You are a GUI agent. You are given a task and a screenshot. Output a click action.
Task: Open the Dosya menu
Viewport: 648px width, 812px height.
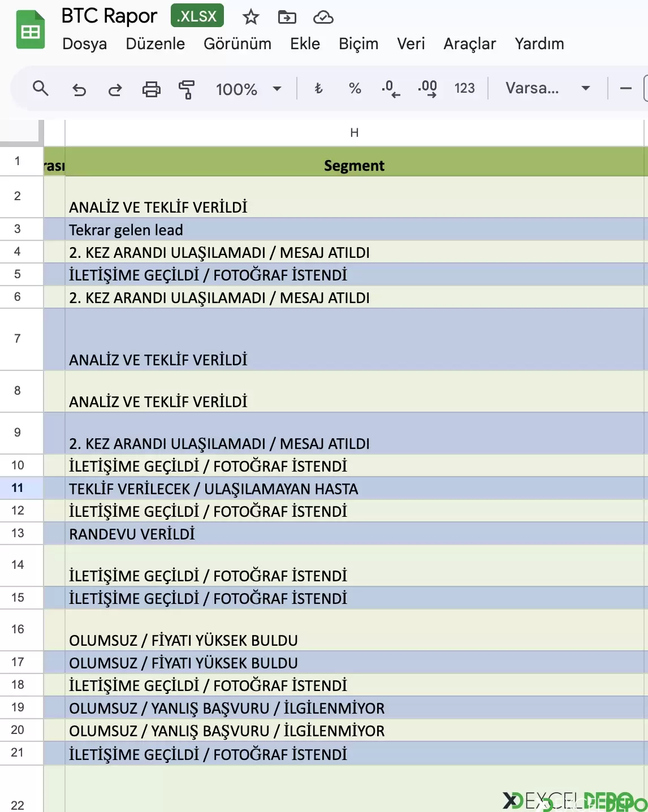pos(84,44)
